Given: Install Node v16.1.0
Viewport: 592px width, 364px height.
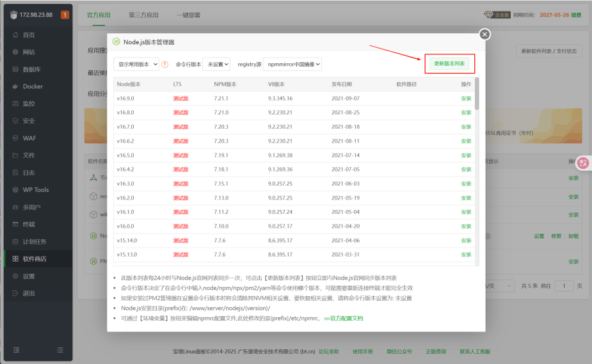Looking at the screenshot, I should (466, 212).
